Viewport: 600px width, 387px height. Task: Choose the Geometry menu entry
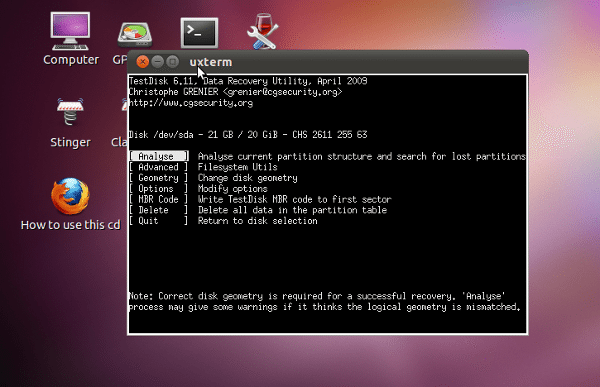tap(159, 178)
